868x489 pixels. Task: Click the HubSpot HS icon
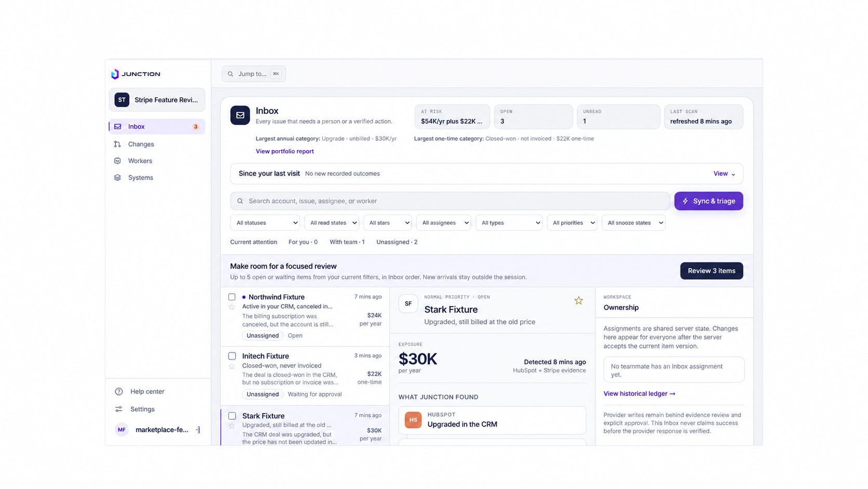pyautogui.click(x=413, y=420)
